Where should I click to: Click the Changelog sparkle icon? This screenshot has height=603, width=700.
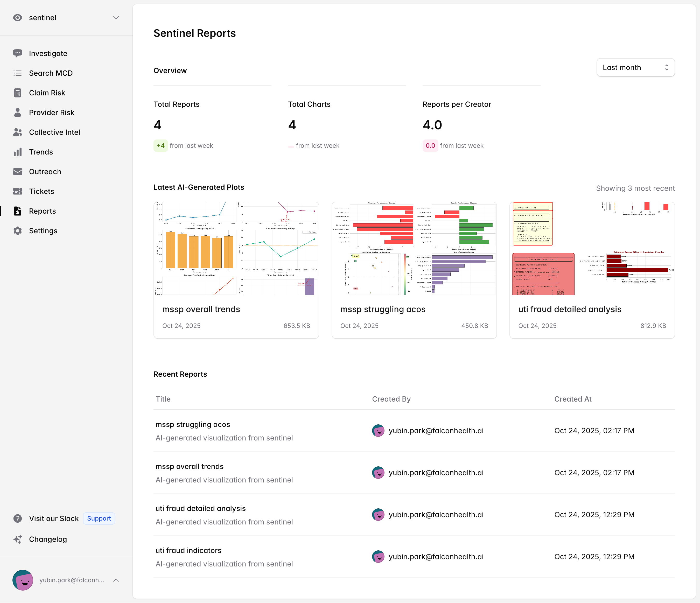pos(18,539)
